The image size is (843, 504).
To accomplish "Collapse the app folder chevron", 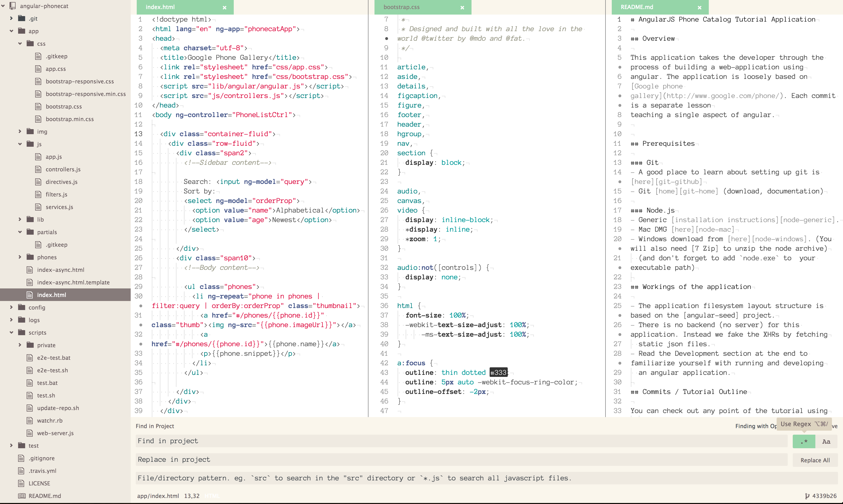I will point(11,31).
